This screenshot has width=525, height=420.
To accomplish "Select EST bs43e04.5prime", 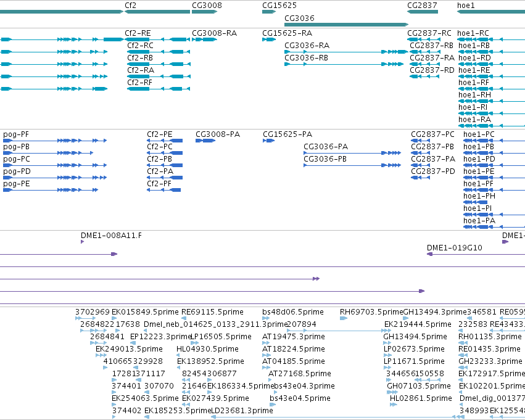I will click(x=273, y=405).
